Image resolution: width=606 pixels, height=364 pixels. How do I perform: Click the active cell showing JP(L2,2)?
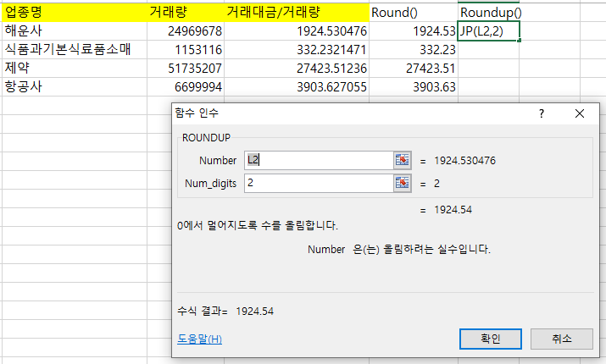[488, 30]
